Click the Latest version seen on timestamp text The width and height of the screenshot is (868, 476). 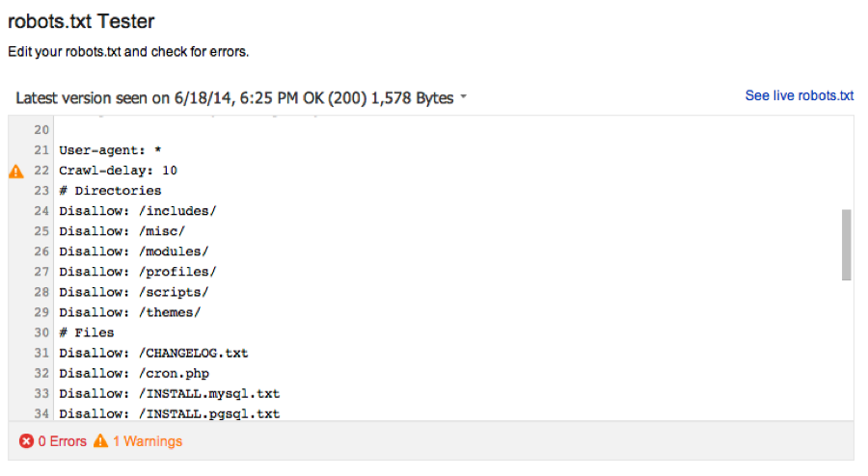click(x=234, y=98)
